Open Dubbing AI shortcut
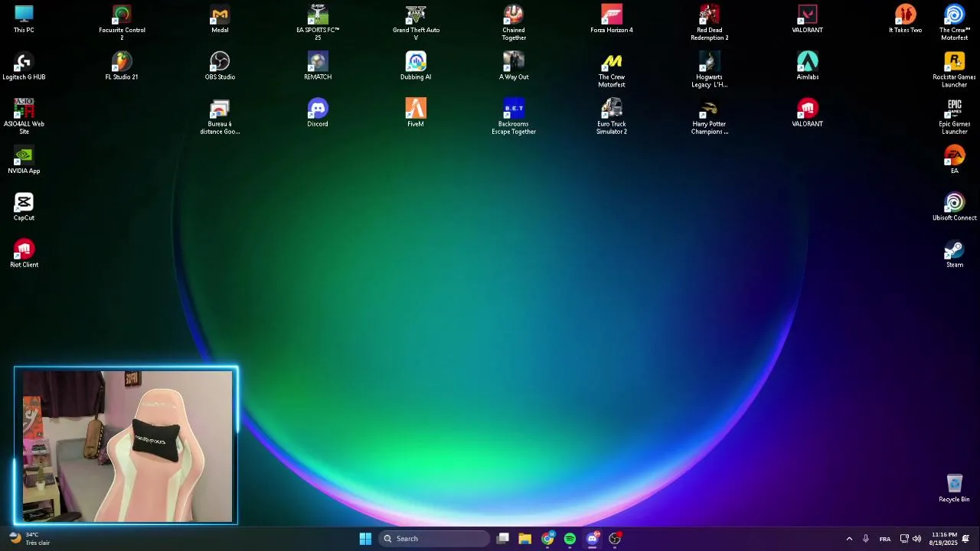Screen dimensions: 980x551 (x=416, y=66)
